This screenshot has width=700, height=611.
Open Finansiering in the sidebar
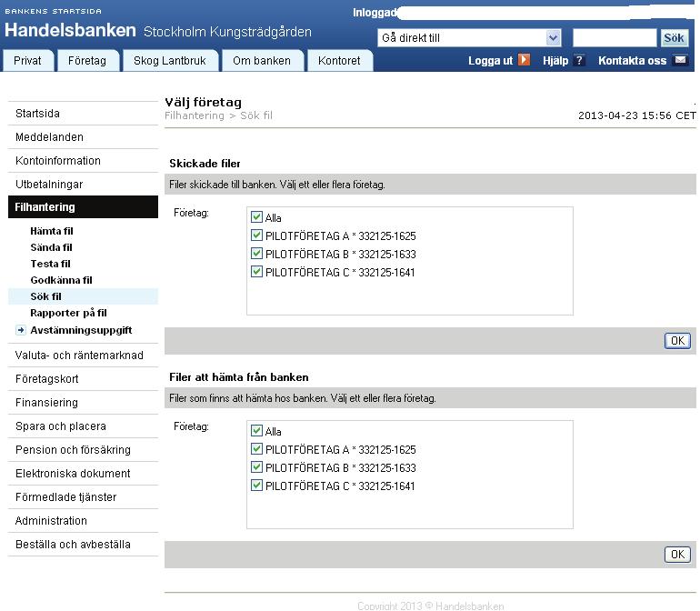83,403
